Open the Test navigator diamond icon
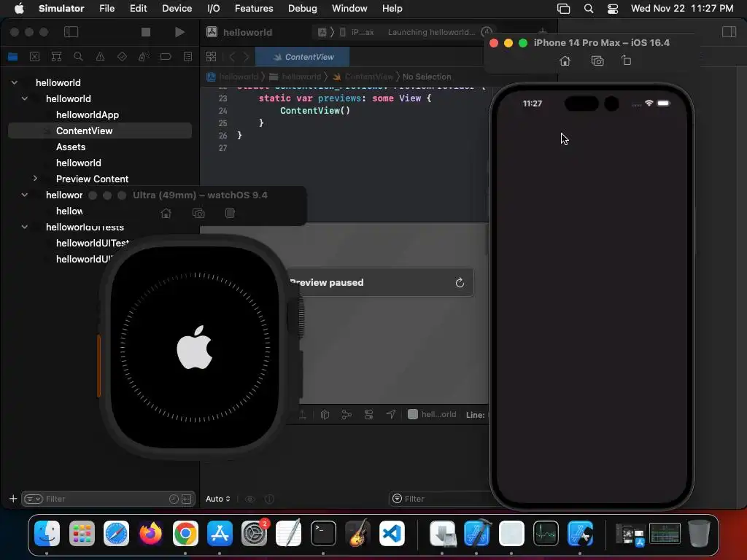This screenshot has height=560, width=747. pos(122,57)
